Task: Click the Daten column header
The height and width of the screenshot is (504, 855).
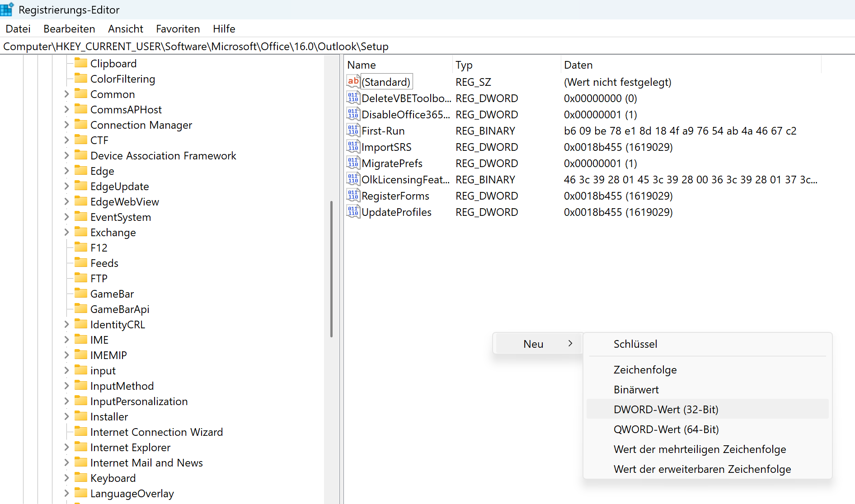Action: (578, 65)
